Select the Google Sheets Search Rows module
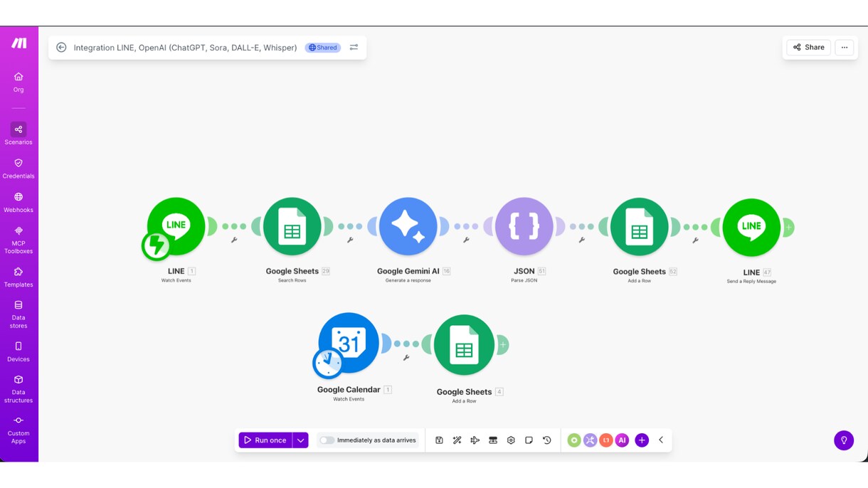 [x=292, y=227]
